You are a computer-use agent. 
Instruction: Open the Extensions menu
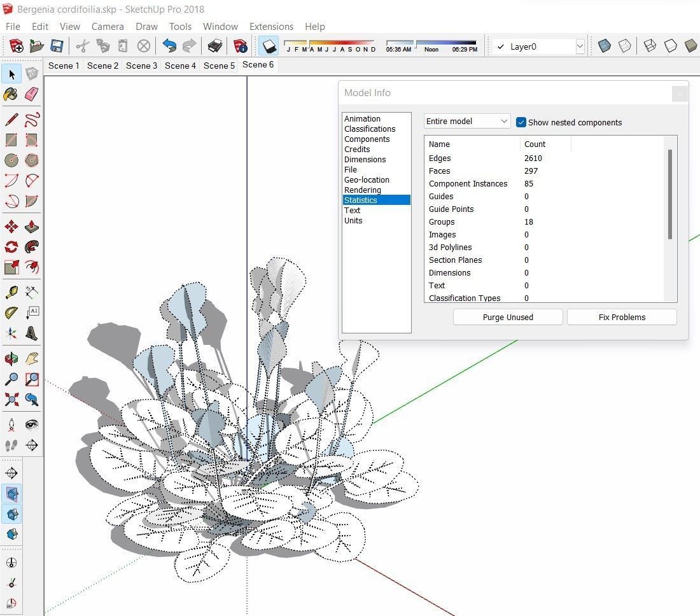272,26
